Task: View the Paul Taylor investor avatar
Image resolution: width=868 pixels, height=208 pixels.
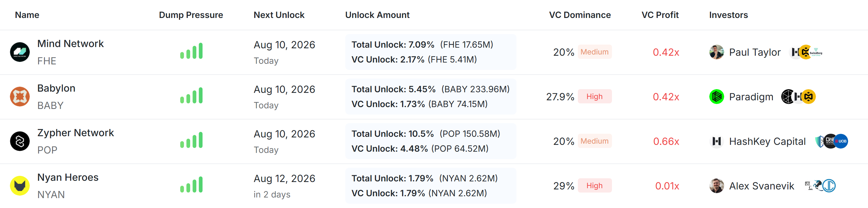Action: tap(717, 52)
